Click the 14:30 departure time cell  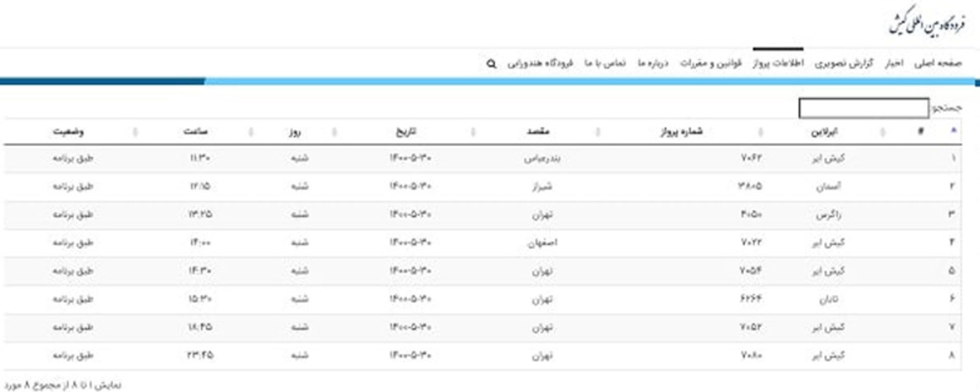click(200, 271)
